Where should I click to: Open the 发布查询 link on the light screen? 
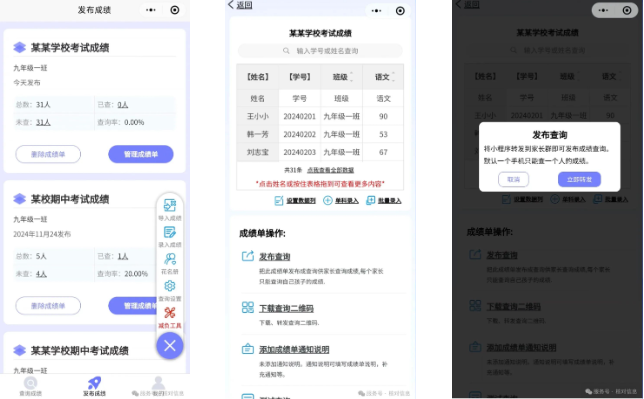click(x=274, y=257)
